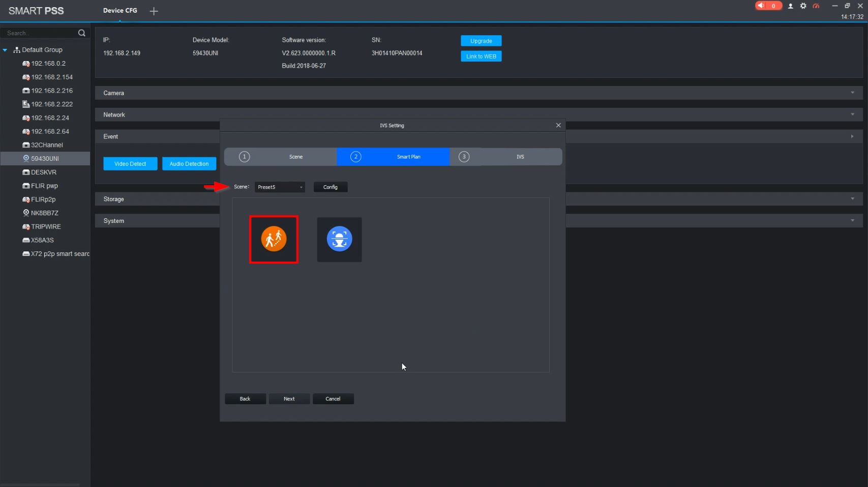The width and height of the screenshot is (868, 487).
Task: Select device 192.168.2.24
Action: 50,118
